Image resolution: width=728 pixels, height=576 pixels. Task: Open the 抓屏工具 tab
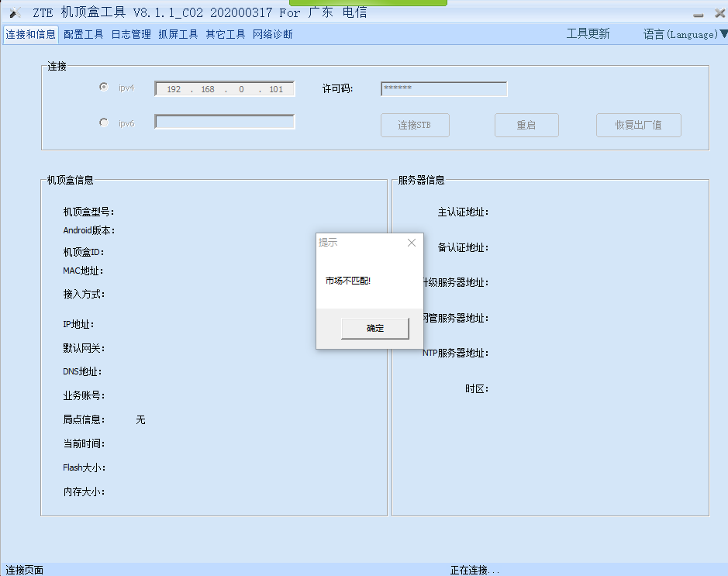click(178, 34)
